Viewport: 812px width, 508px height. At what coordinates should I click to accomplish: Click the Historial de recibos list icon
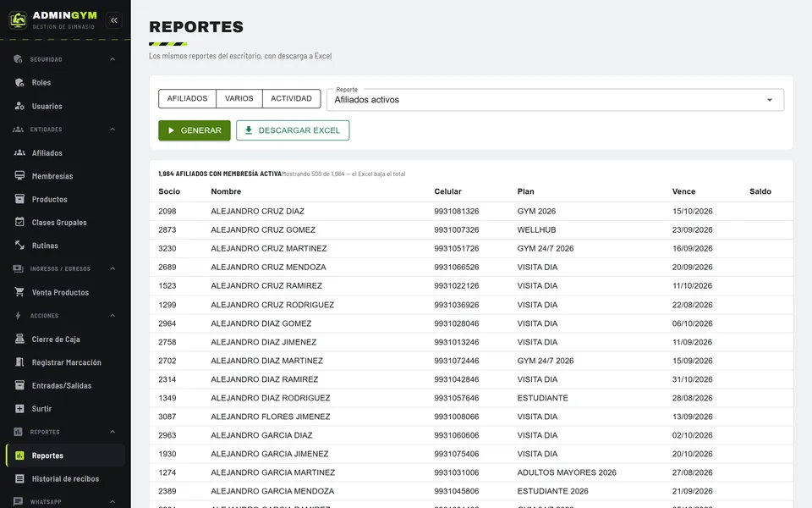(x=19, y=478)
